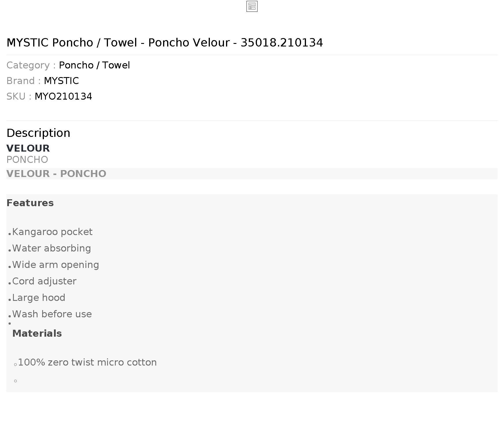Open the Poncho / Towel category link
The image size is (504, 423).
94,65
